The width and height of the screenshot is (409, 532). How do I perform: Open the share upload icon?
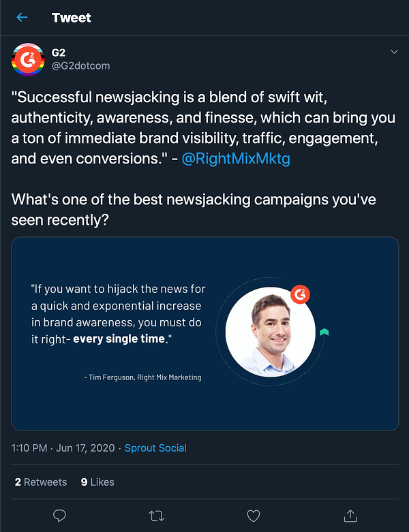[x=350, y=516]
